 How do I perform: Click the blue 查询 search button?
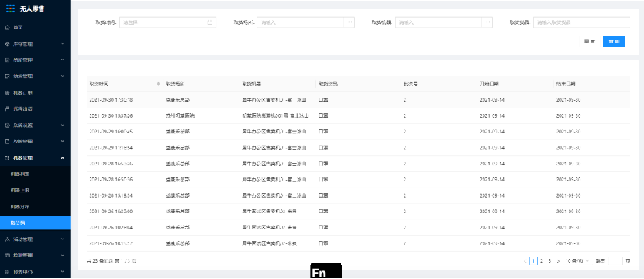tap(614, 42)
